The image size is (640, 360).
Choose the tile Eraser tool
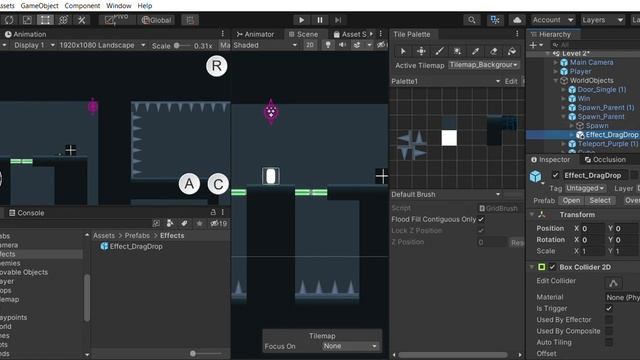pos(493,51)
